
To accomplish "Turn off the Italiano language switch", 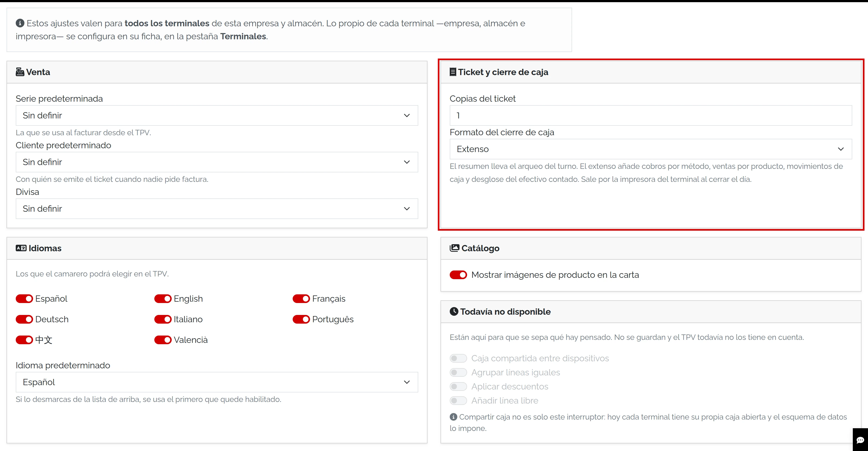I will tap(163, 319).
